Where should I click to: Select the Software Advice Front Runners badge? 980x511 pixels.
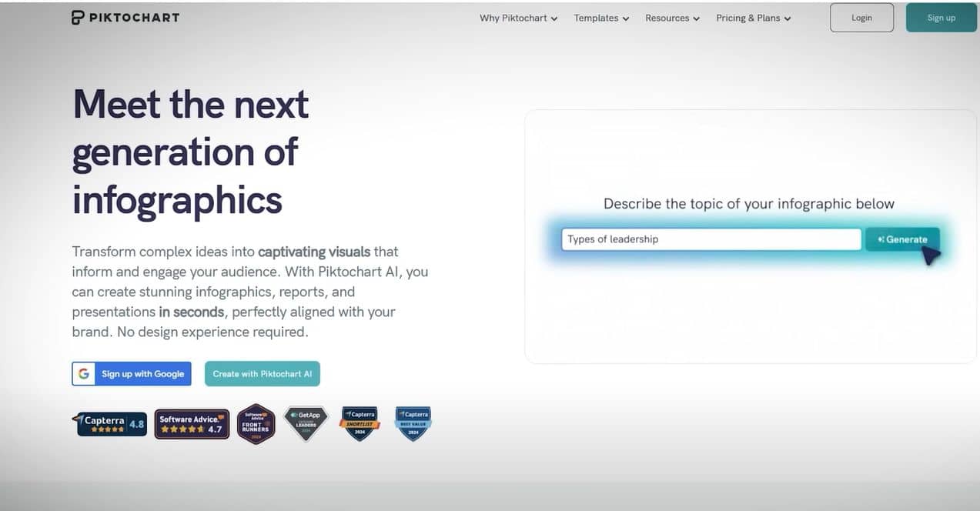(256, 424)
